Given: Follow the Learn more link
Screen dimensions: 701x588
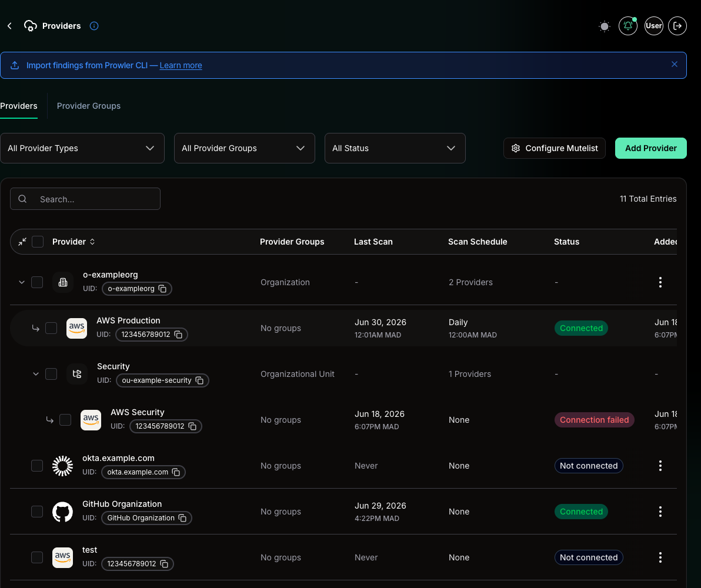Looking at the screenshot, I should click(x=181, y=65).
